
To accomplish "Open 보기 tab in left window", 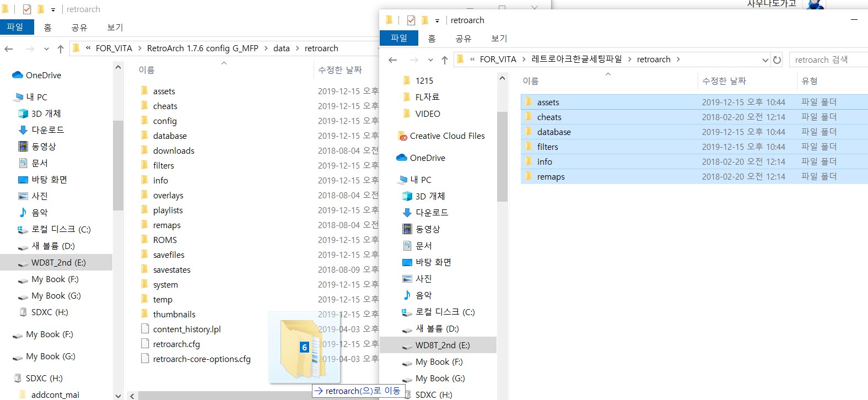I will click(115, 27).
